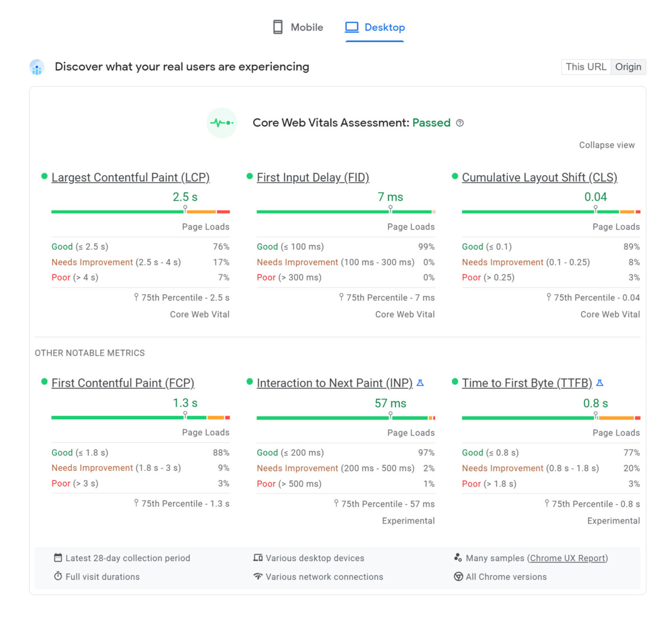672x618 pixels.
Task: Switch to the Origin view
Action: click(x=628, y=67)
